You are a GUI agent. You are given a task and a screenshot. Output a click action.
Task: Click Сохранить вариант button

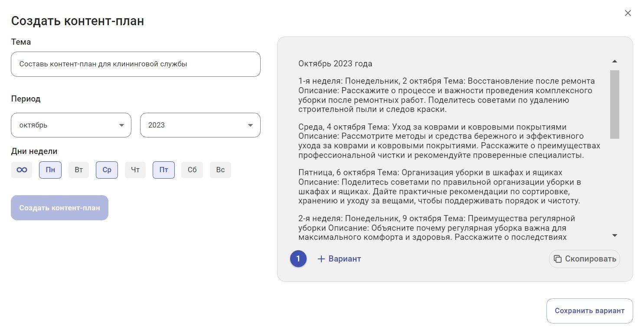(589, 311)
